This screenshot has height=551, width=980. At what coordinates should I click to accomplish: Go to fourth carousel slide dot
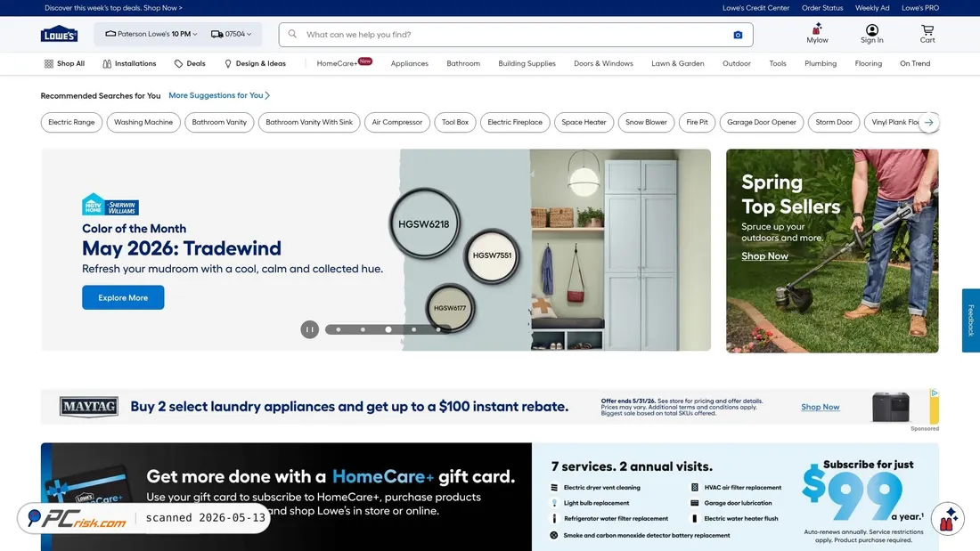(x=413, y=329)
